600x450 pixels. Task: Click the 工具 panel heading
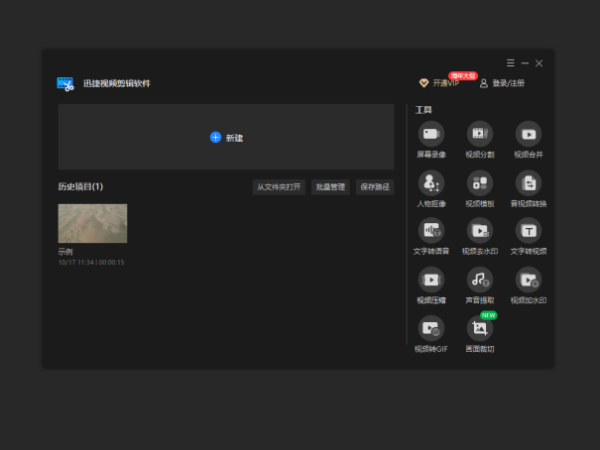coord(424,110)
